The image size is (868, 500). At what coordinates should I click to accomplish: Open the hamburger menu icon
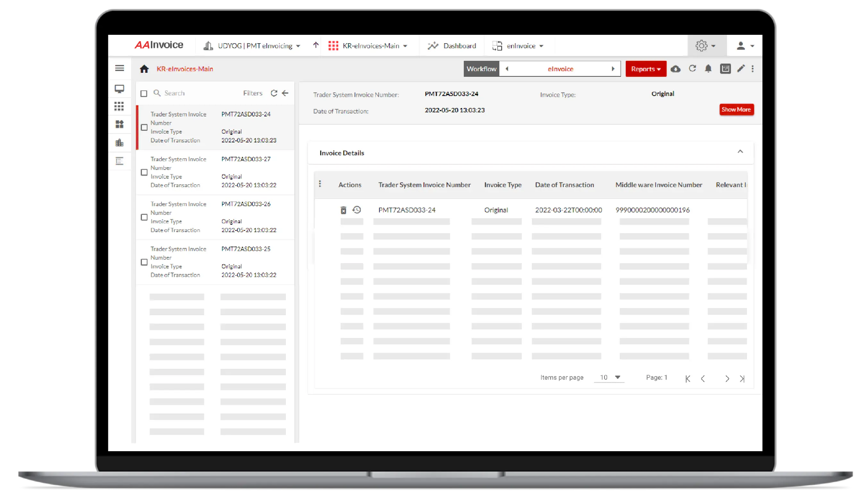click(x=120, y=68)
